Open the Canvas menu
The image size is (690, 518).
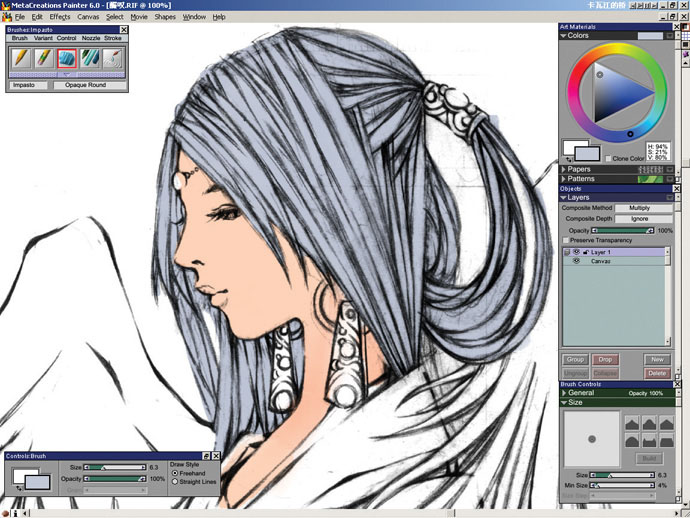click(x=88, y=17)
